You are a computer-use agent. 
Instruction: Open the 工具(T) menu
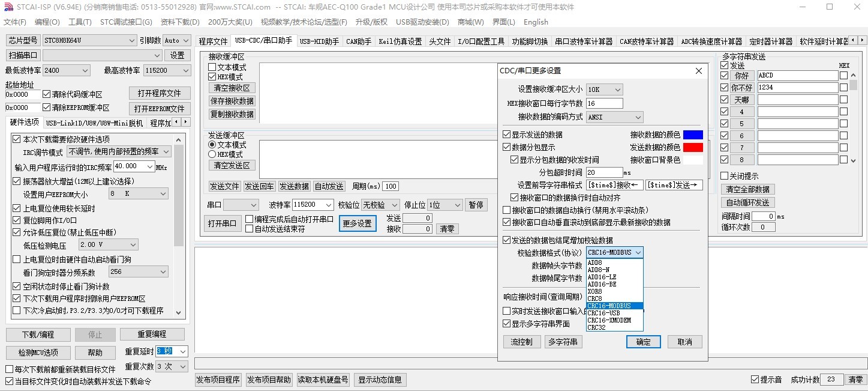(x=80, y=22)
